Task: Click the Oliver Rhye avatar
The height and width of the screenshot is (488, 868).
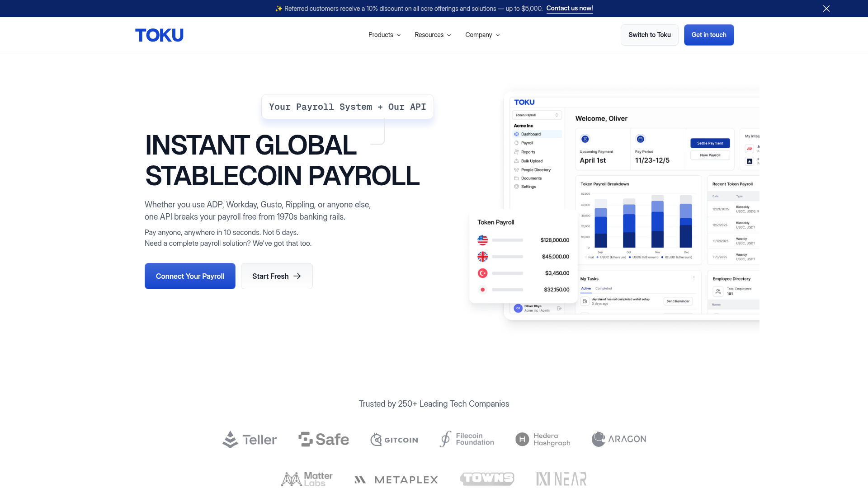Action: (518, 308)
